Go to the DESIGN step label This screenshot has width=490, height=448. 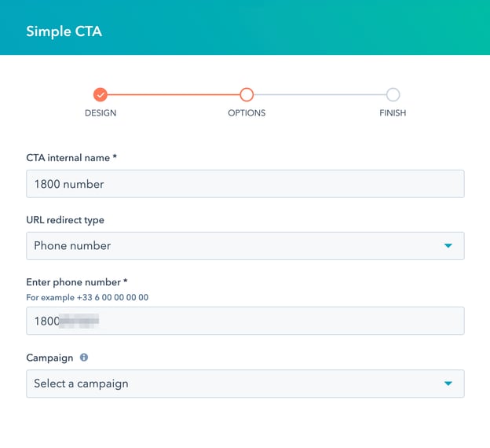(x=101, y=113)
